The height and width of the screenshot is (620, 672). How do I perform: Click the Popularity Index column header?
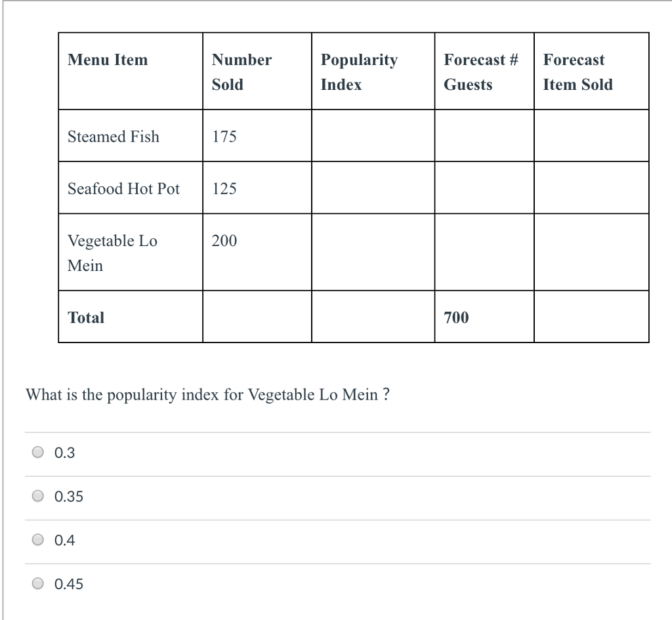359,72
